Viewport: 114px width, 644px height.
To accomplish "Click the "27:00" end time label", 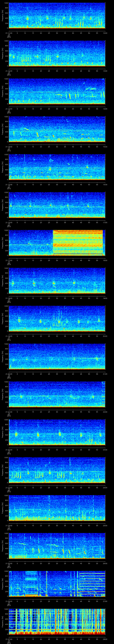I will pyautogui.click(x=105, y=601).
